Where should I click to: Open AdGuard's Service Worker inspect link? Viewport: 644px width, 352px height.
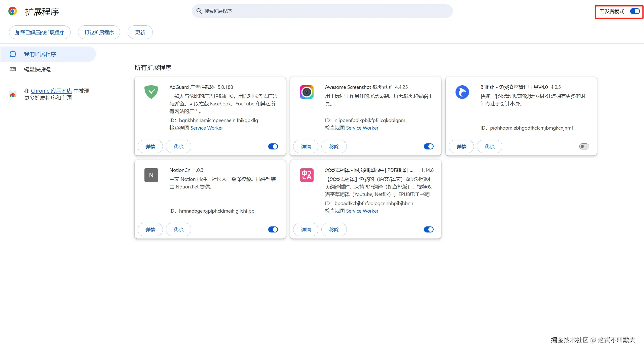click(207, 128)
